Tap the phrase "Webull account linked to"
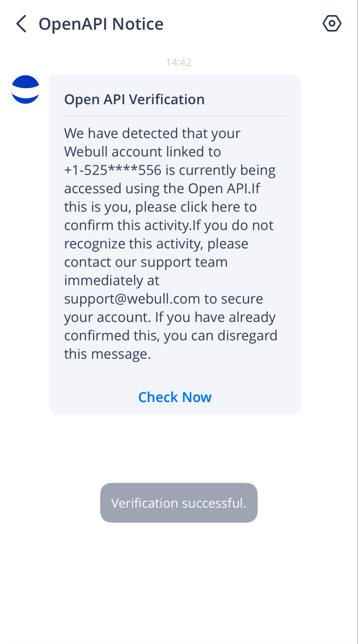 point(142,152)
